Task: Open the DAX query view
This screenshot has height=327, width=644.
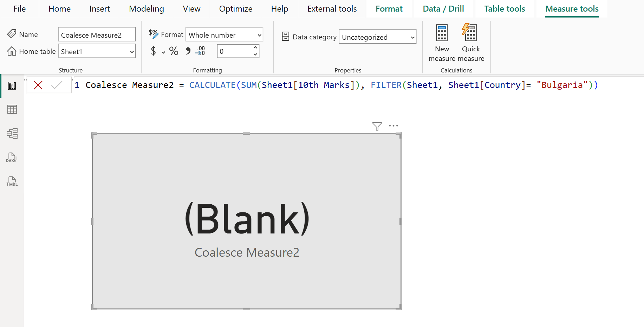Action: (x=12, y=157)
